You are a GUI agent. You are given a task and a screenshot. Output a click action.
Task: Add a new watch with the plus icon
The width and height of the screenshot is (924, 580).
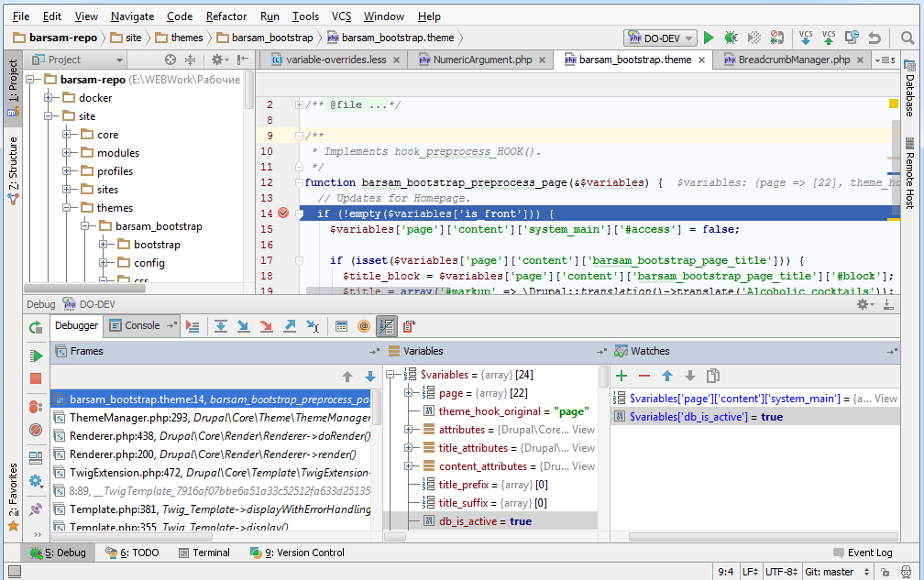pyautogui.click(x=621, y=376)
